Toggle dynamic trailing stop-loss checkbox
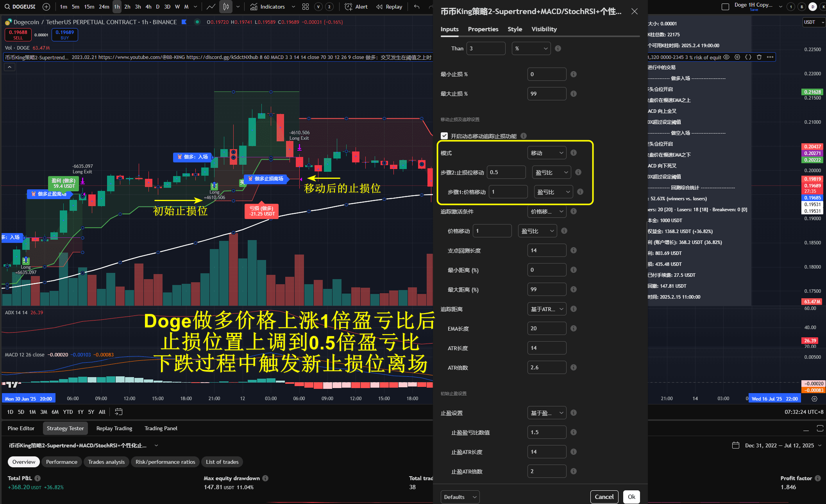This screenshot has height=504, width=826. [x=444, y=136]
